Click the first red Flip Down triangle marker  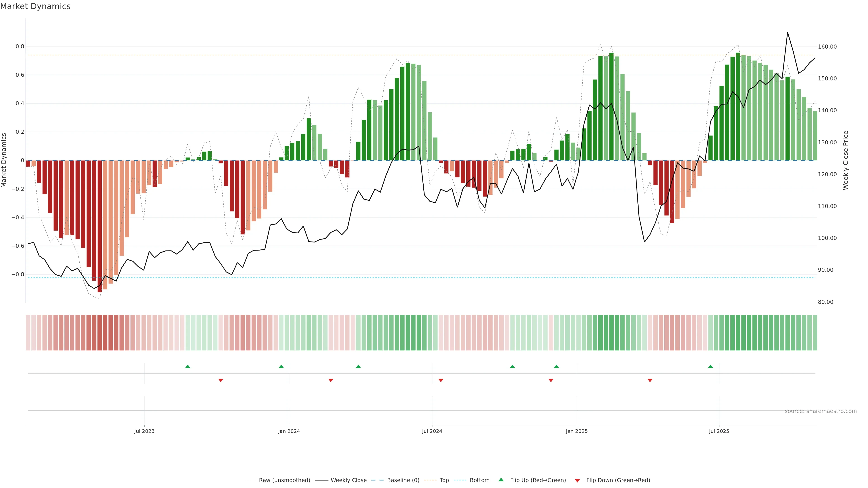click(x=221, y=380)
